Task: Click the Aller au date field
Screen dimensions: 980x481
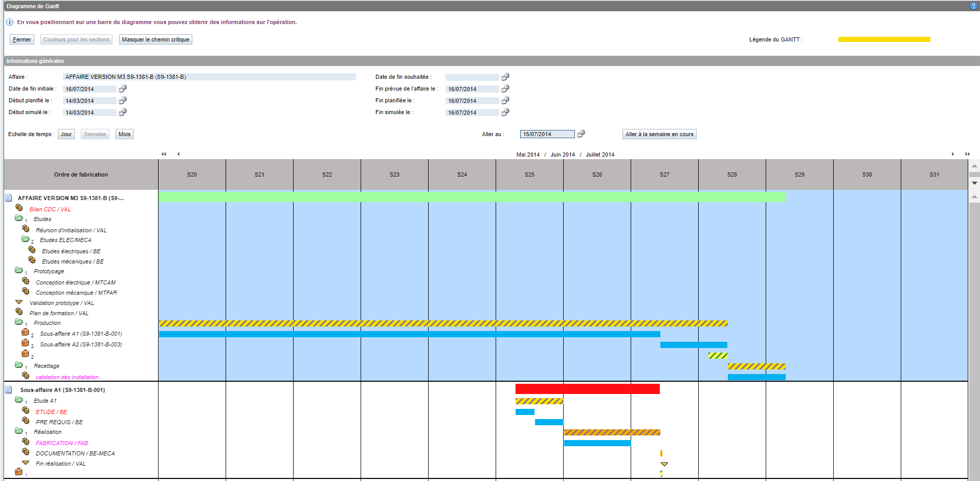Action: (547, 134)
